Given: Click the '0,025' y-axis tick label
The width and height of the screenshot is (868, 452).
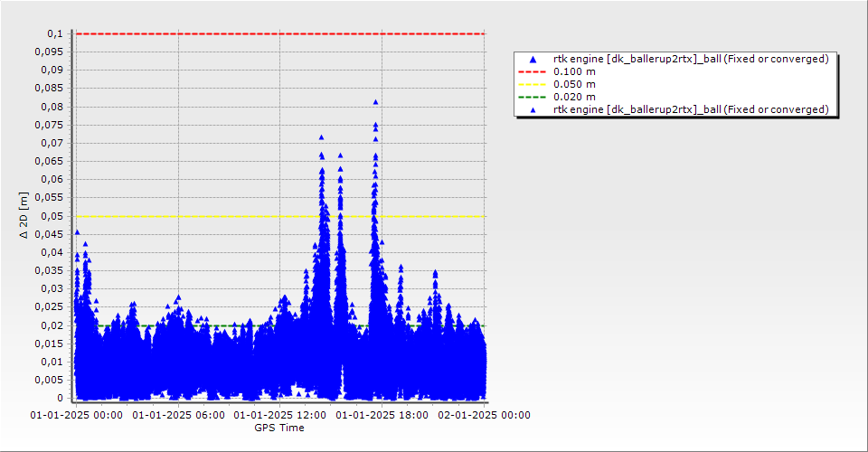Looking at the screenshot, I should pyautogui.click(x=49, y=307).
